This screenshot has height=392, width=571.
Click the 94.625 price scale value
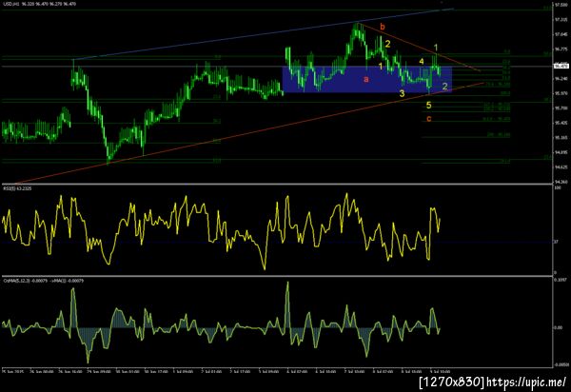(561, 167)
